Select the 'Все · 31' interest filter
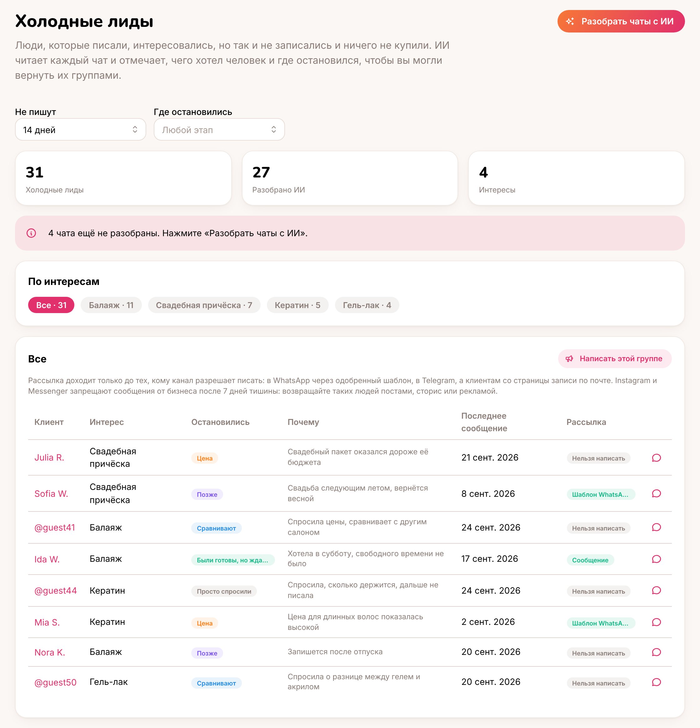The height and width of the screenshot is (728, 700). (51, 305)
